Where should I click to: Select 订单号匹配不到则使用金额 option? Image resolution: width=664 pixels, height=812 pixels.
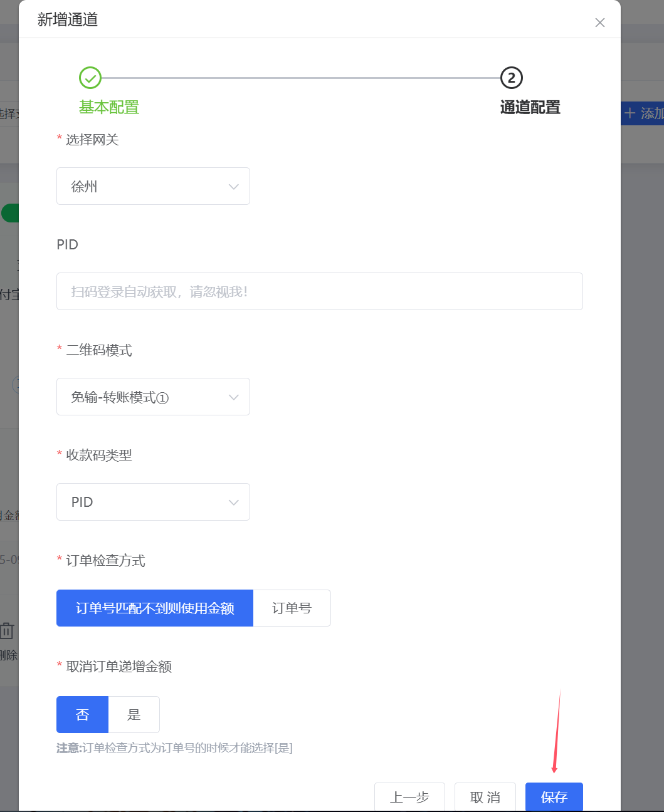155,608
